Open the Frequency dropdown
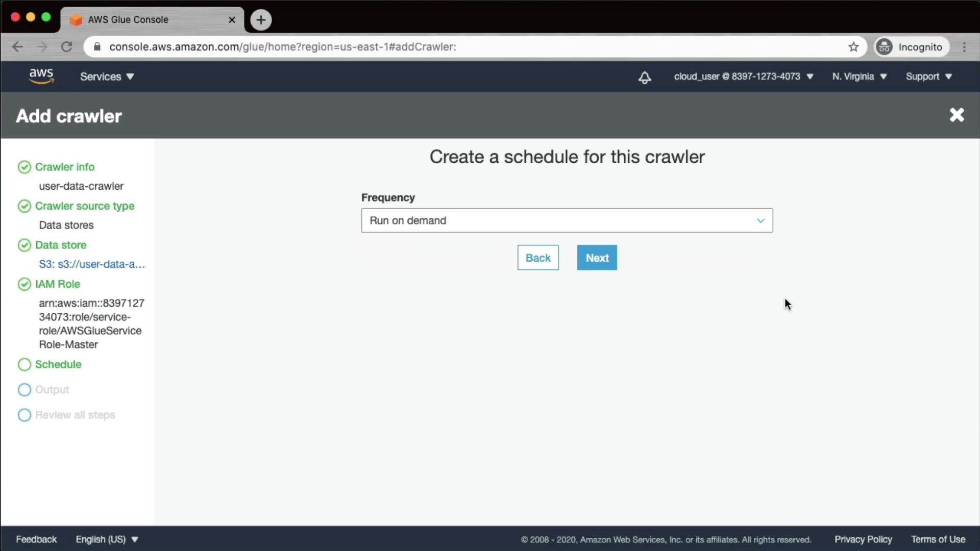 click(567, 220)
